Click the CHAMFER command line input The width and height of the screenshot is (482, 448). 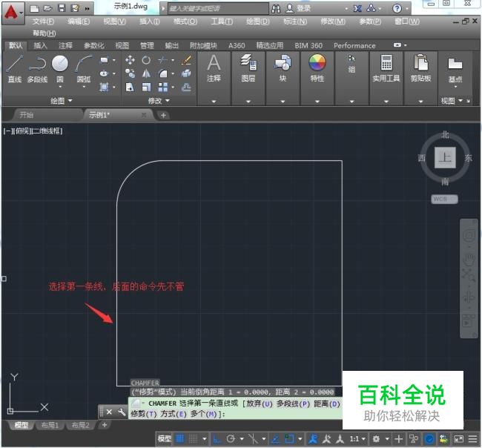[x=235, y=409]
